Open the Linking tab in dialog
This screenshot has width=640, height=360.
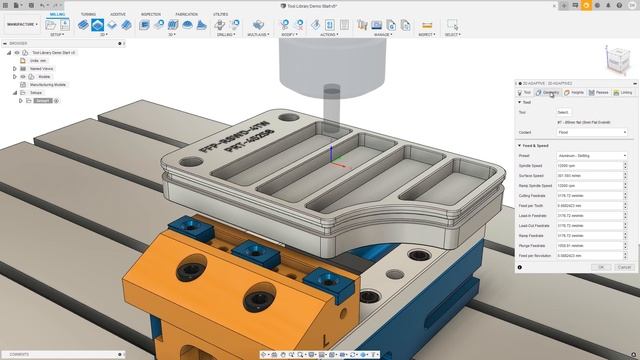tap(623, 93)
